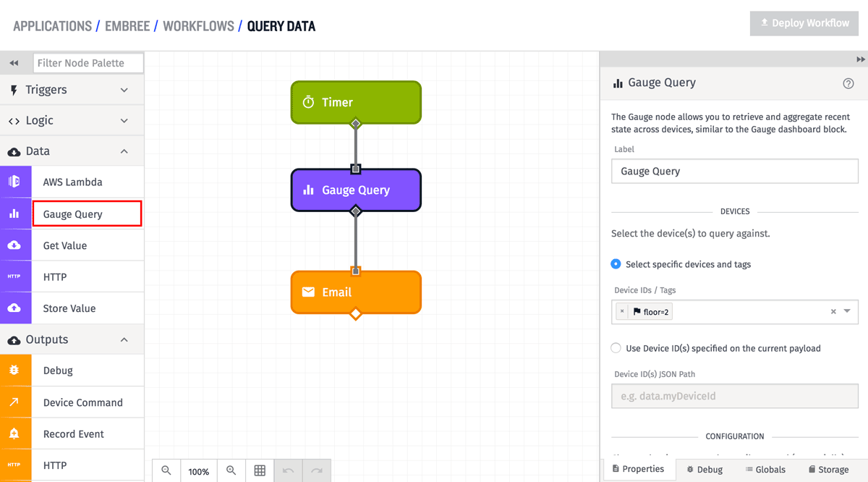Click the AWS Lambda palette label
The image size is (868, 482).
pyautogui.click(x=72, y=182)
